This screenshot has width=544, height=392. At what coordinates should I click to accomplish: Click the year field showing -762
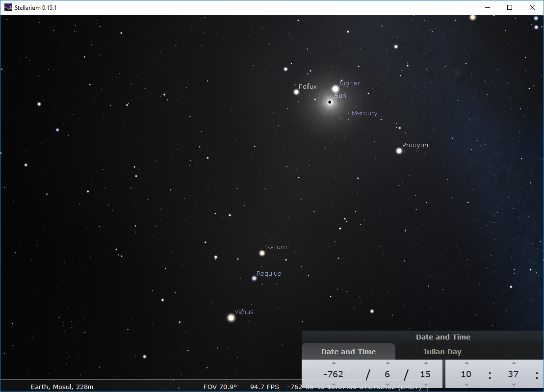[333, 374]
